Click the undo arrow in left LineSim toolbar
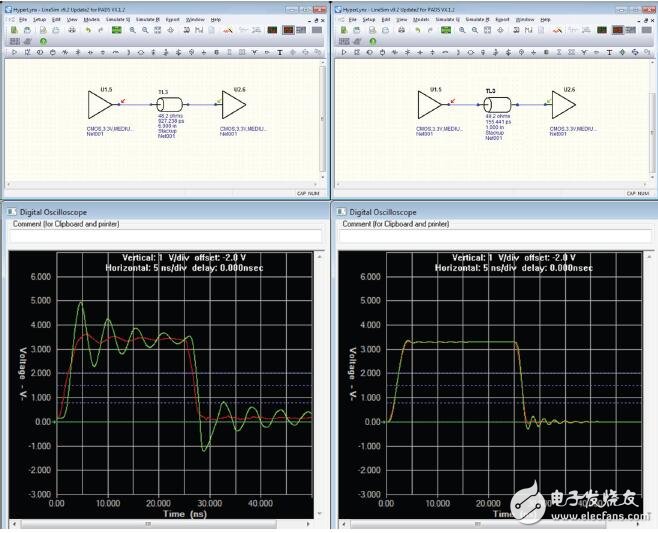658x533 pixels. (x=88, y=30)
